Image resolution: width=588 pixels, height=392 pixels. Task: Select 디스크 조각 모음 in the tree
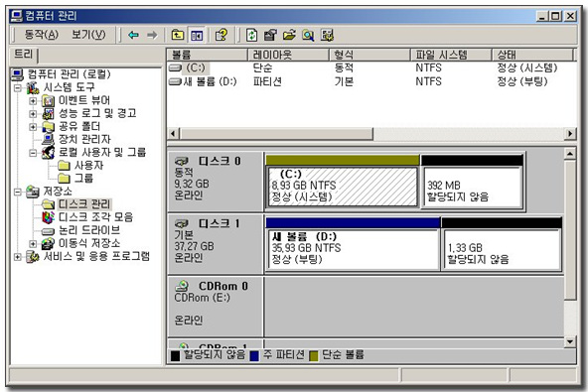click(95, 217)
